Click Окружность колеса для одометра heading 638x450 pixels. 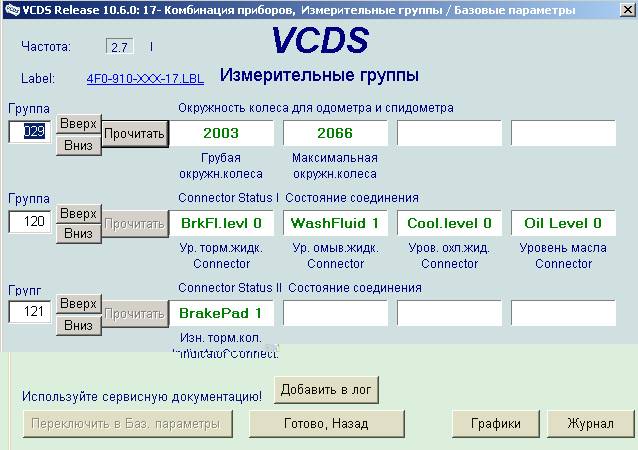pos(316,108)
